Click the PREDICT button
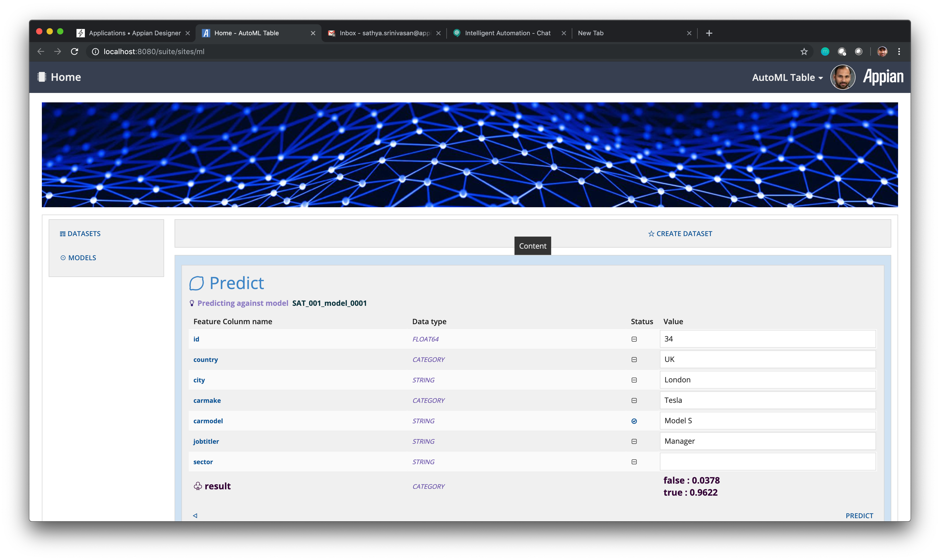Screen dimensions: 940x560 tap(859, 515)
